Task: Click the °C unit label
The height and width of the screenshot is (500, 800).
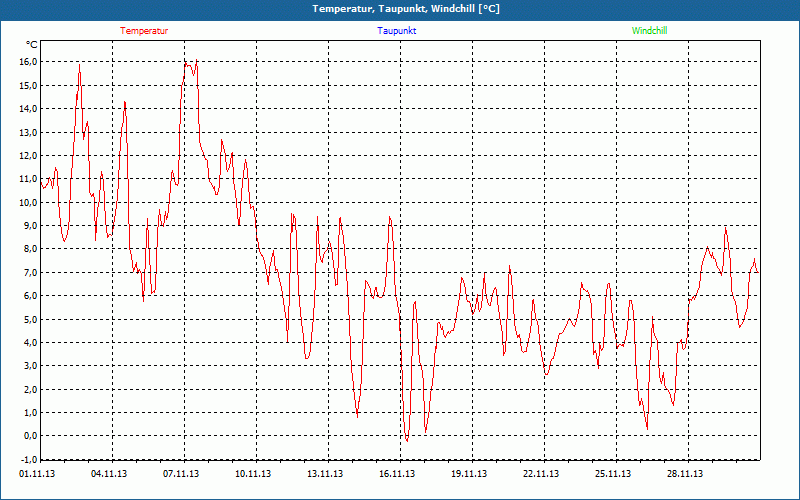Action: point(32,45)
